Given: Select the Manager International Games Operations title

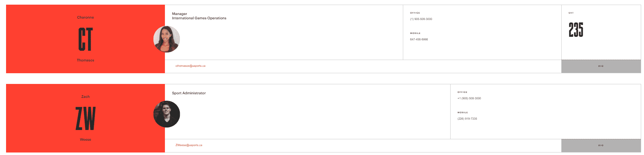Looking at the screenshot, I should 199,16.
